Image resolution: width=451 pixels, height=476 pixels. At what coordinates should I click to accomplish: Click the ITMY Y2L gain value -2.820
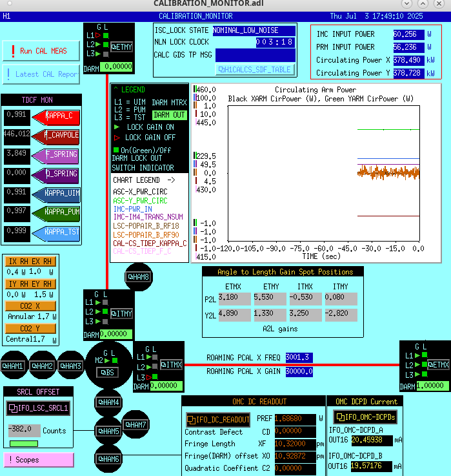pyautogui.click(x=341, y=315)
